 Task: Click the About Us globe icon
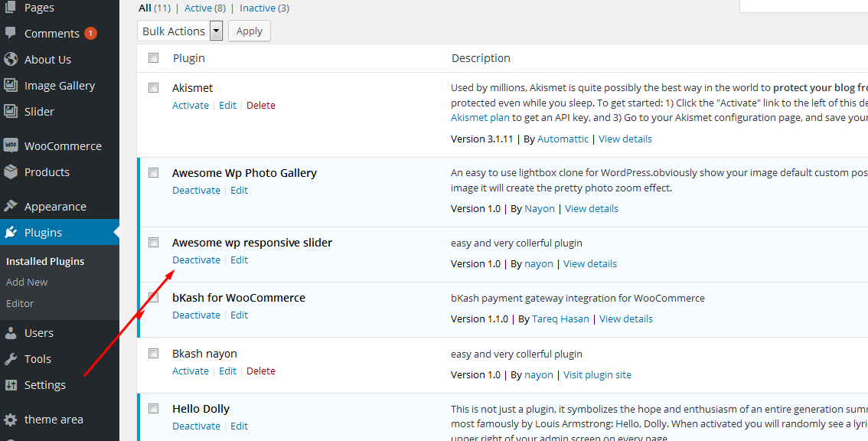coord(11,59)
